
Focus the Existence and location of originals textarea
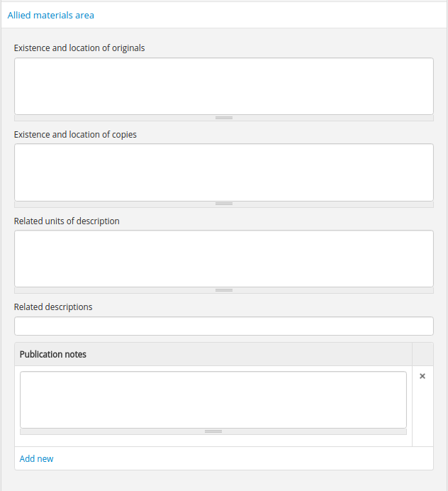(224, 86)
